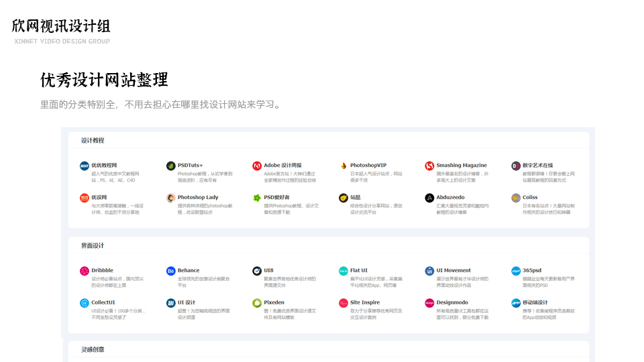The image size is (644, 362).
Task: Open the 优优教程网 link
Action: [x=104, y=165]
